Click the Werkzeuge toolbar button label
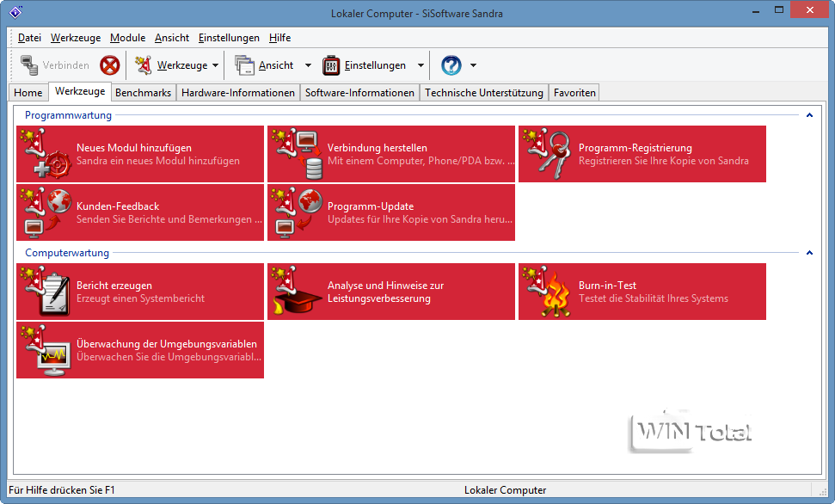The height and width of the screenshot is (504, 835). coord(182,65)
